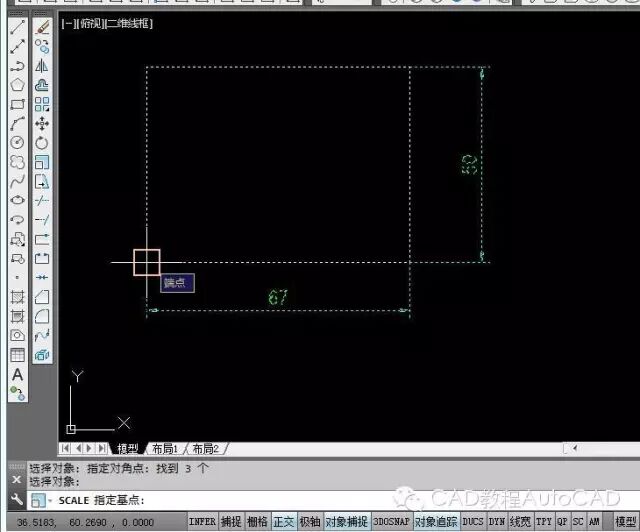This screenshot has width=640, height=532.
Task: Toggle DYN dynamic input
Action: tap(497, 521)
